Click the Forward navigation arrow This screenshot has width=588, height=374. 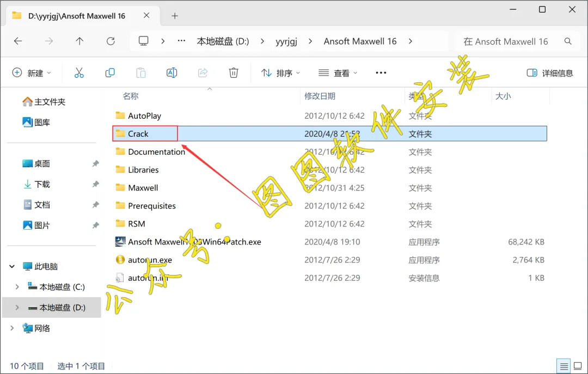(x=49, y=41)
